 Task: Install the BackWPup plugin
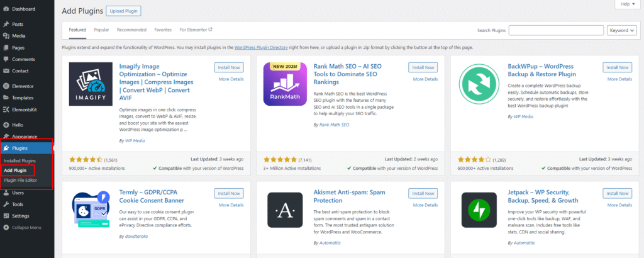pos(618,67)
